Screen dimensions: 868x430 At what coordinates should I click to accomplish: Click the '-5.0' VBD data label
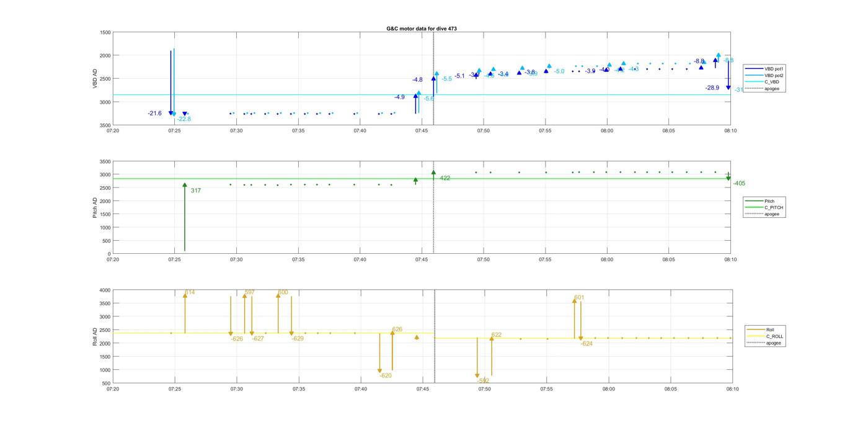point(559,72)
